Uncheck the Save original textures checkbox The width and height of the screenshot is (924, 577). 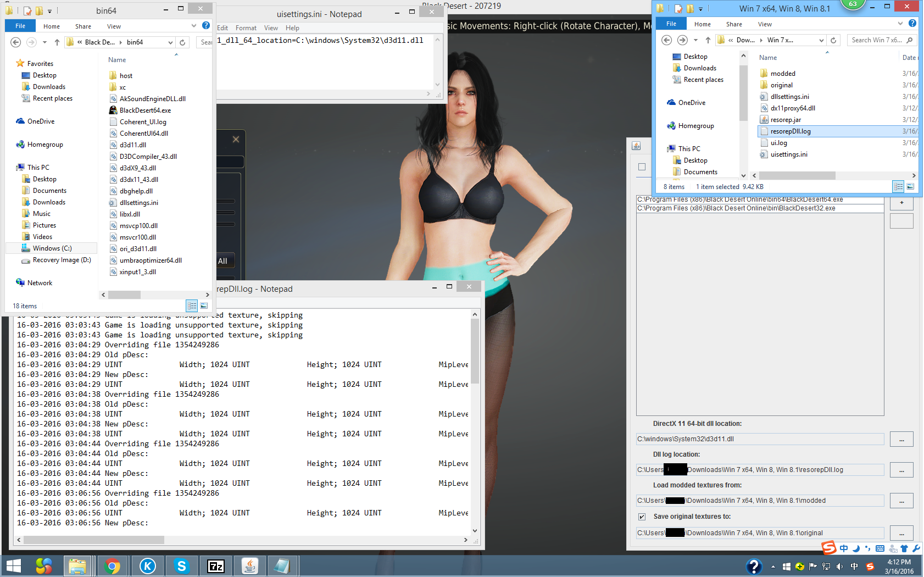[642, 517]
